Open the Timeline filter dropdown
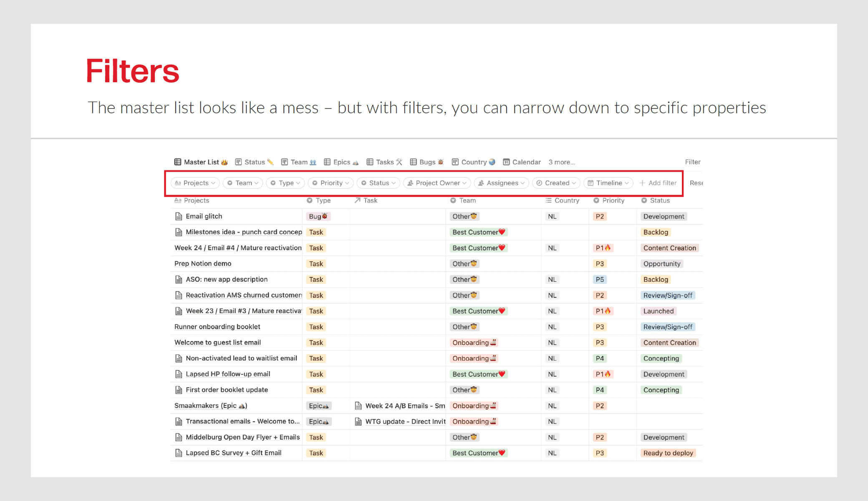868x501 pixels. click(608, 183)
